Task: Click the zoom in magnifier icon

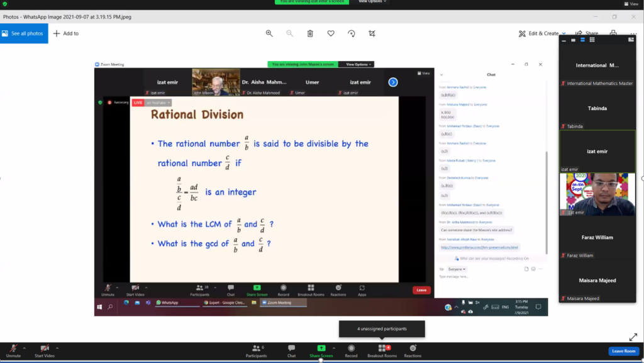Action: (x=269, y=33)
